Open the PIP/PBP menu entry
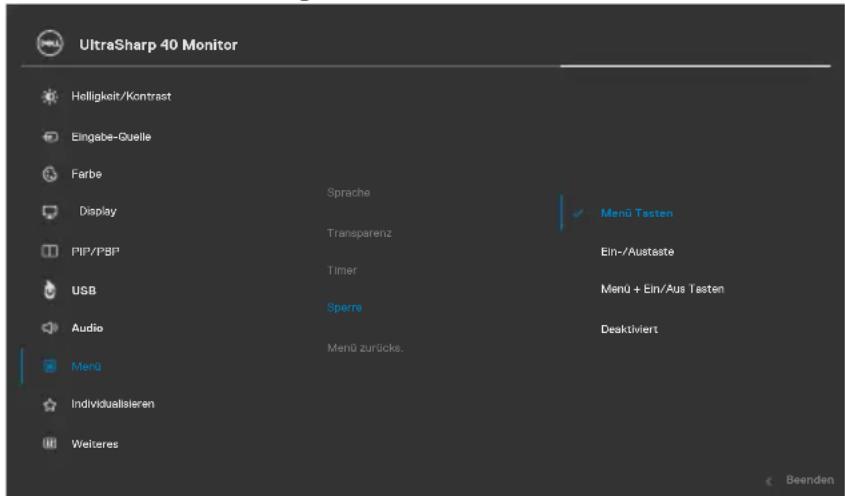Viewport: 845px width, 496px height. point(95,251)
